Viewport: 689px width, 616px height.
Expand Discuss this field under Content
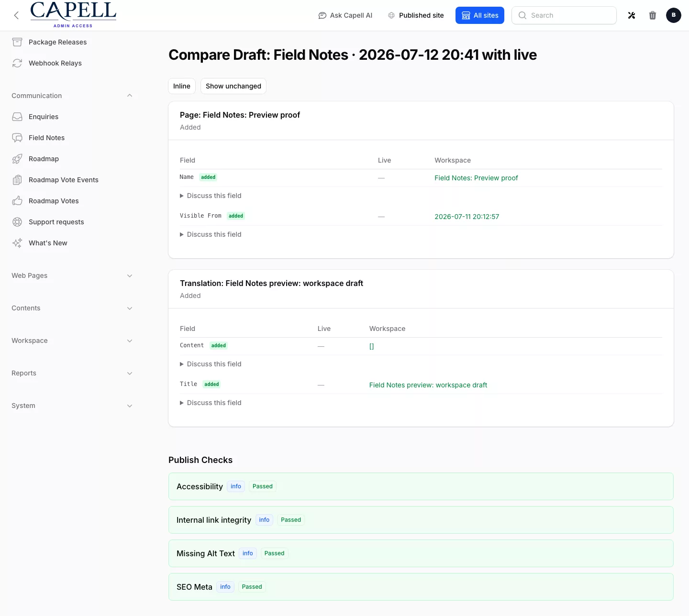coord(211,364)
